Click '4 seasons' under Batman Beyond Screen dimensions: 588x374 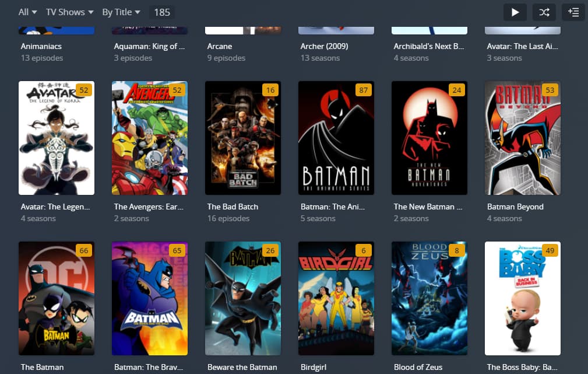[x=505, y=218]
